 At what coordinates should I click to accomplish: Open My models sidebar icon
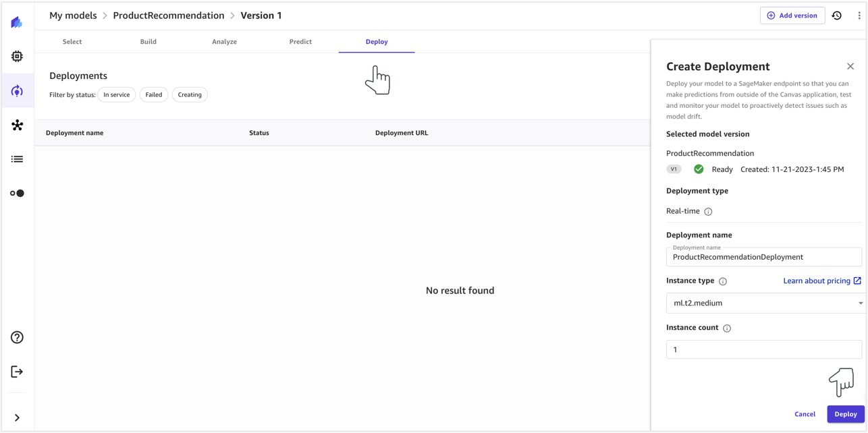click(17, 91)
